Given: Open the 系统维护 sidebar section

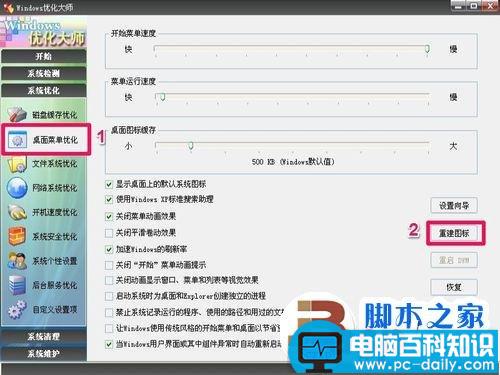Looking at the screenshot, I should 44,353.
